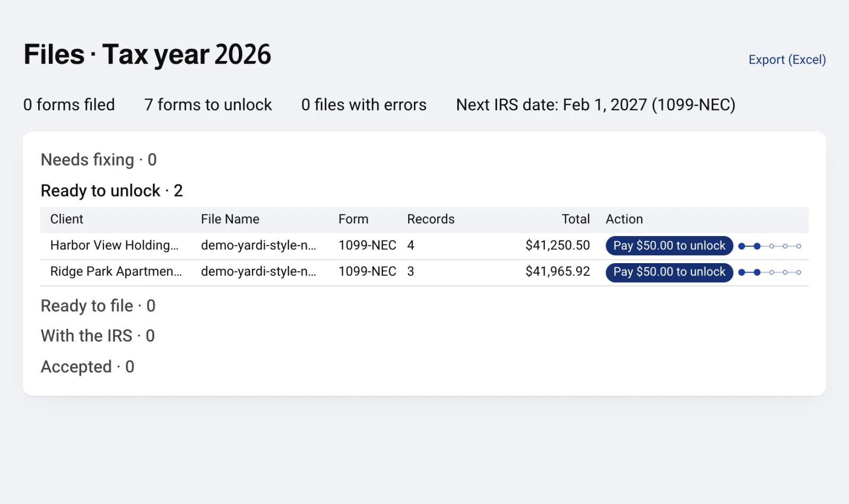Click the 0 files with errors summary

click(x=364, y=105)
